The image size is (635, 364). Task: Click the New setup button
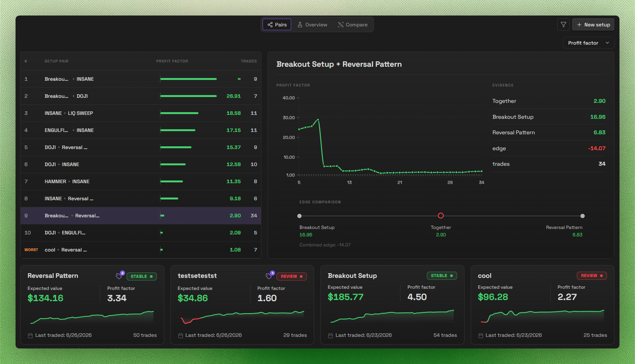click(x=593, y=24)
